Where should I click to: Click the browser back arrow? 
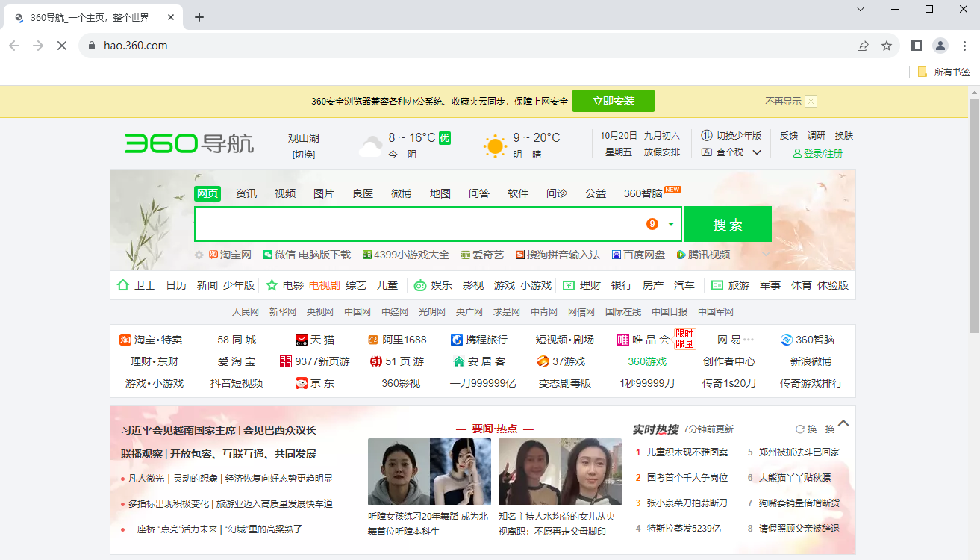click(14, 46)
